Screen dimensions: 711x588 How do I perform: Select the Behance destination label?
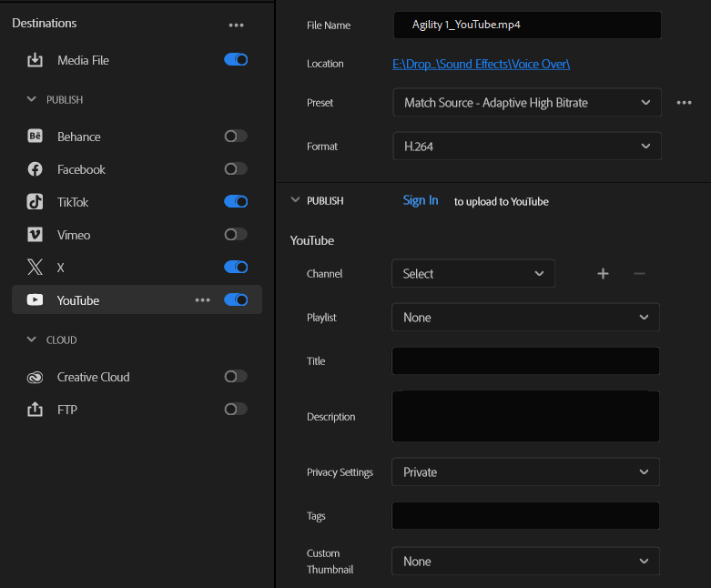(79, 137)
